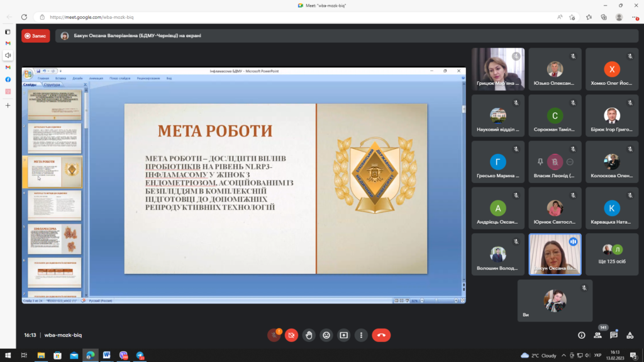
Task: Show hidden system tray icons chevron
Action: coord(563,355)
